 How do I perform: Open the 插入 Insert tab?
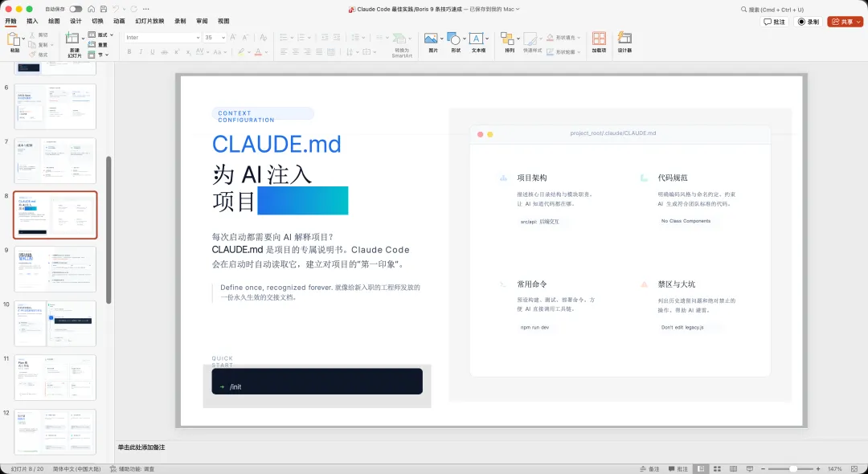(33, 21)
